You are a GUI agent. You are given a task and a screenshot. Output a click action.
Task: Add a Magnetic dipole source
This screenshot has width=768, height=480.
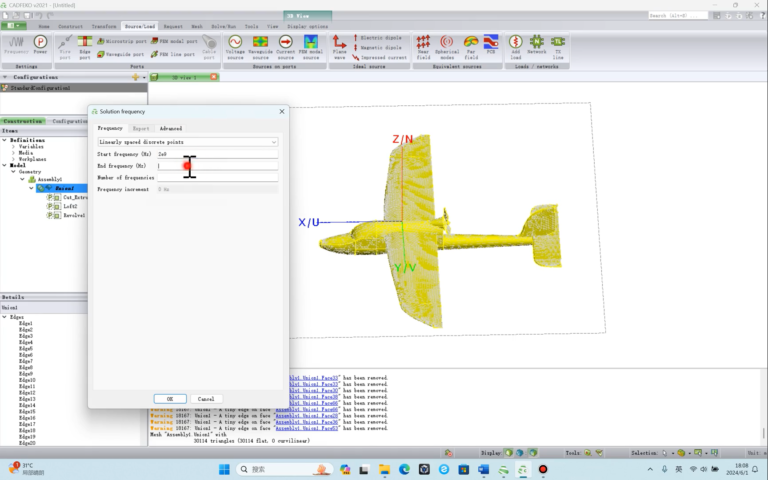pos(377,48)
